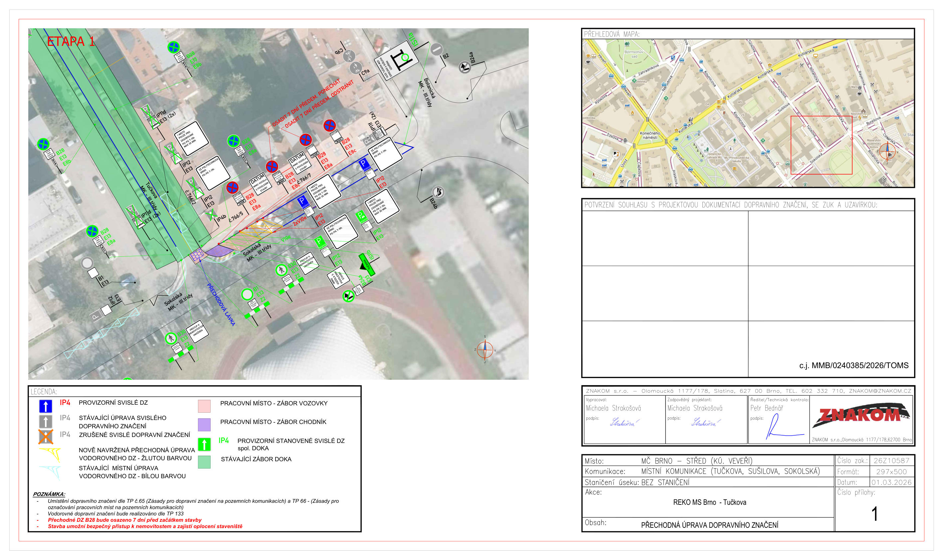943x560 pixels.
Task: Click the order number 26Z10587
Action: 891,460
